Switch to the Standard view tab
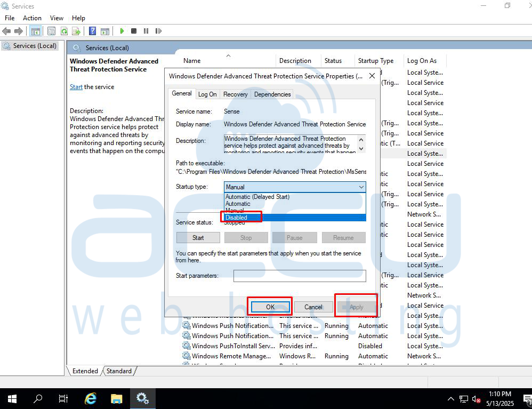Viewport: 532px width, 409px height. click(x=119, y=371)
